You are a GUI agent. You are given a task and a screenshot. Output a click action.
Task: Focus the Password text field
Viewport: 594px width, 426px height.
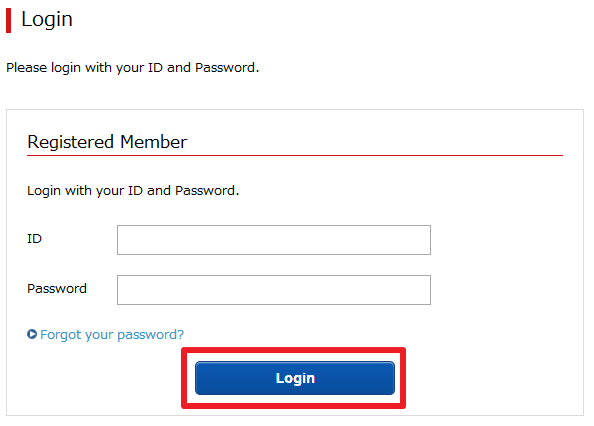click(x=274, y=290)
